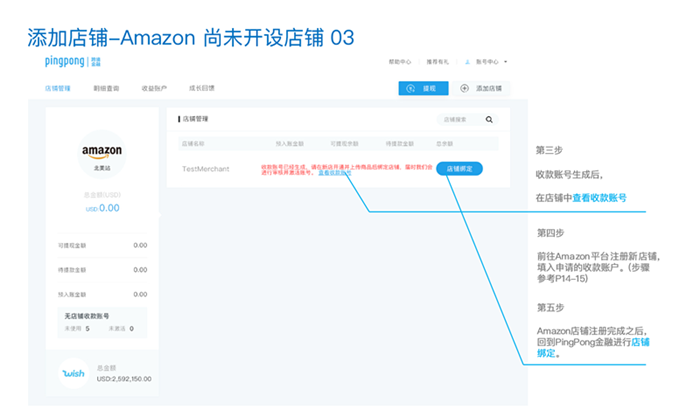This screenshot has height=409, width=700.
Task: Click the 可提现金额 row in sidebar
Action: (102, 245)
